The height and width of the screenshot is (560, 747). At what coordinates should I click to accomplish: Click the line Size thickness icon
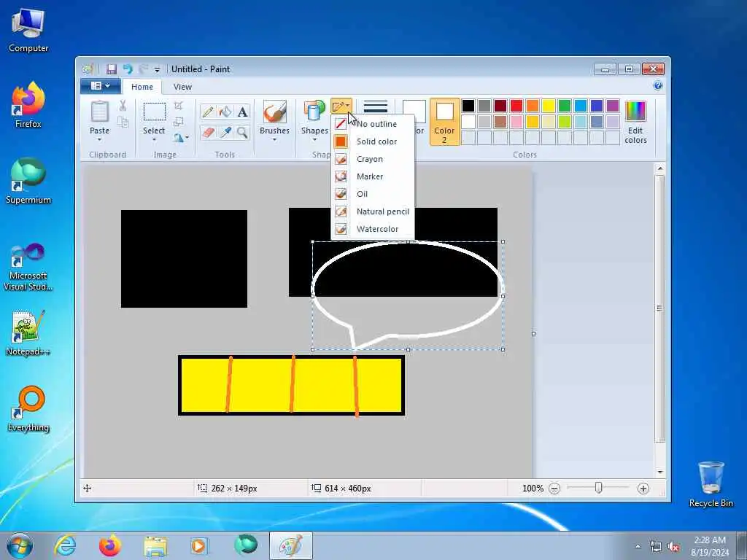376,106
